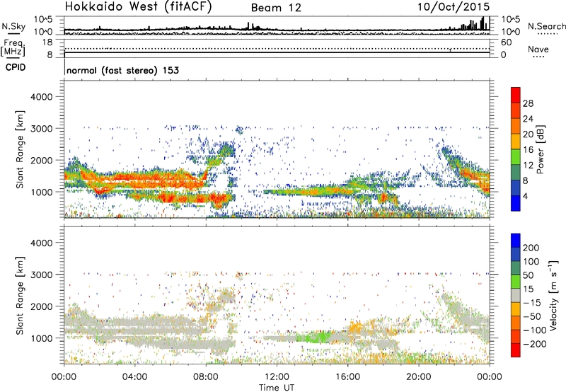Click the green velocity patch near 14:00
This screenshot has width=566, height=392.
pos(314,338)
